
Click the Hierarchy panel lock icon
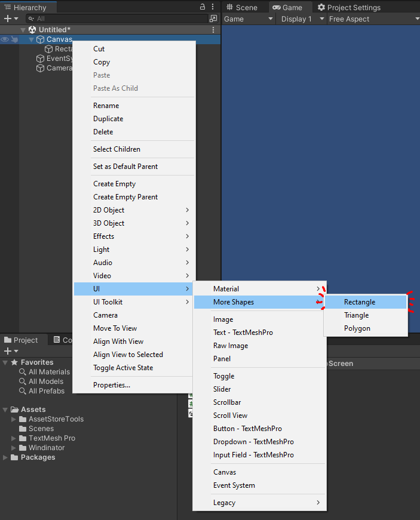203,7
